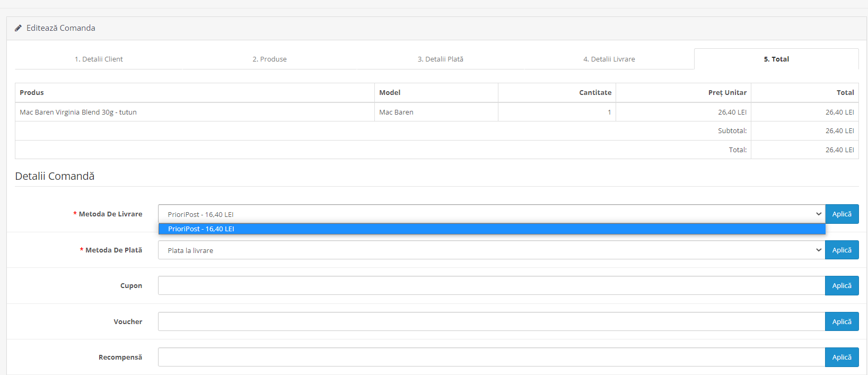This screenshot has height=375, width=868.
Task: Go to the 3. Detalii Plată tab
Action: pyautogui.click(x=441, y=59)
